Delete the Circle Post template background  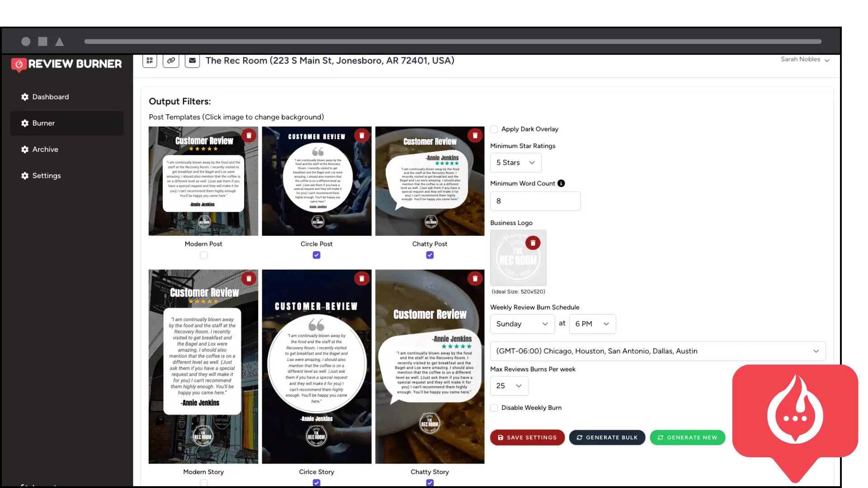click(x=362, y=136)
